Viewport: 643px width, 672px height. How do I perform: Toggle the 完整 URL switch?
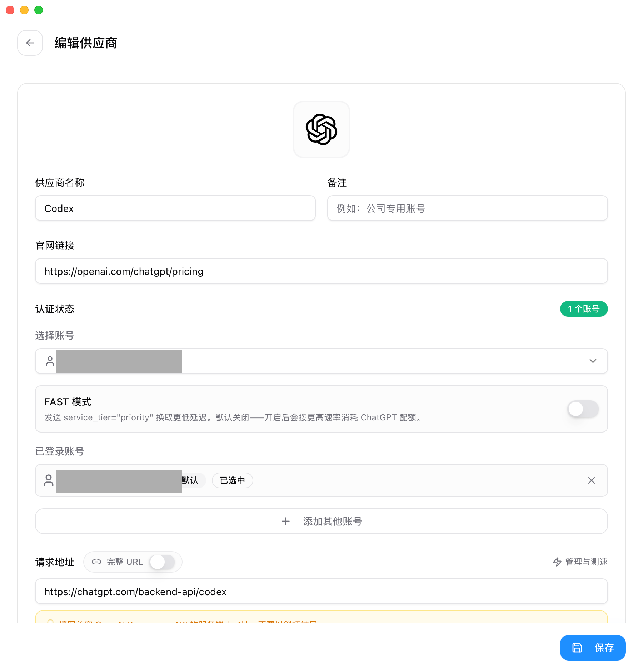point(163,562)
